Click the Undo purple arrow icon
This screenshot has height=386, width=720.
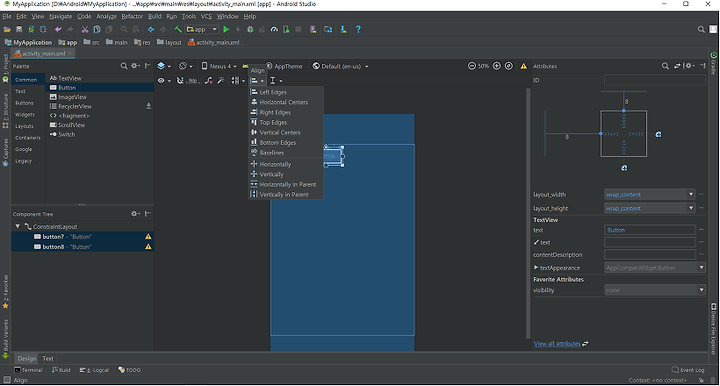coord(58,29)
